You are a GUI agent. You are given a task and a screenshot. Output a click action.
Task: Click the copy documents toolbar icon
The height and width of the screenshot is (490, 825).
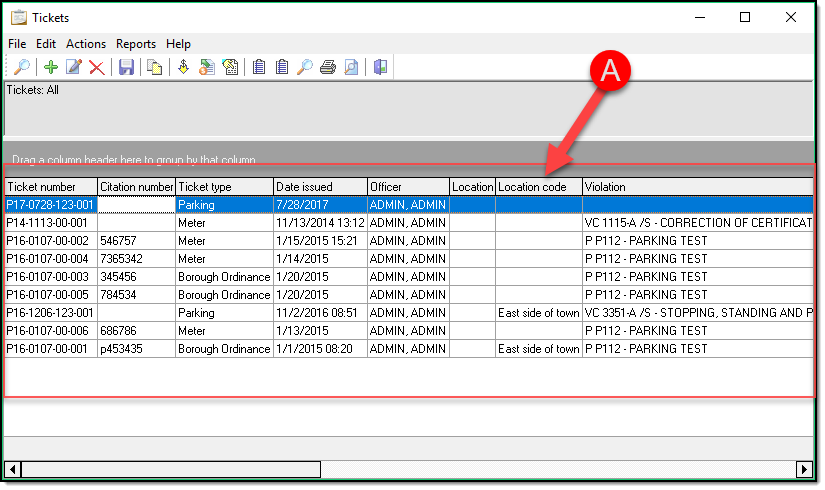point(155,68)
